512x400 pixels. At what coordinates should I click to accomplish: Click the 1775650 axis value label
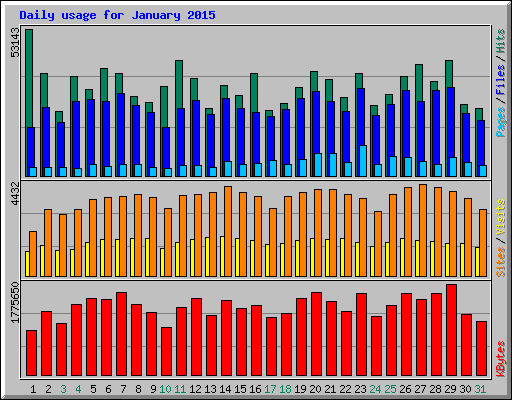click(x=15, y=302)
